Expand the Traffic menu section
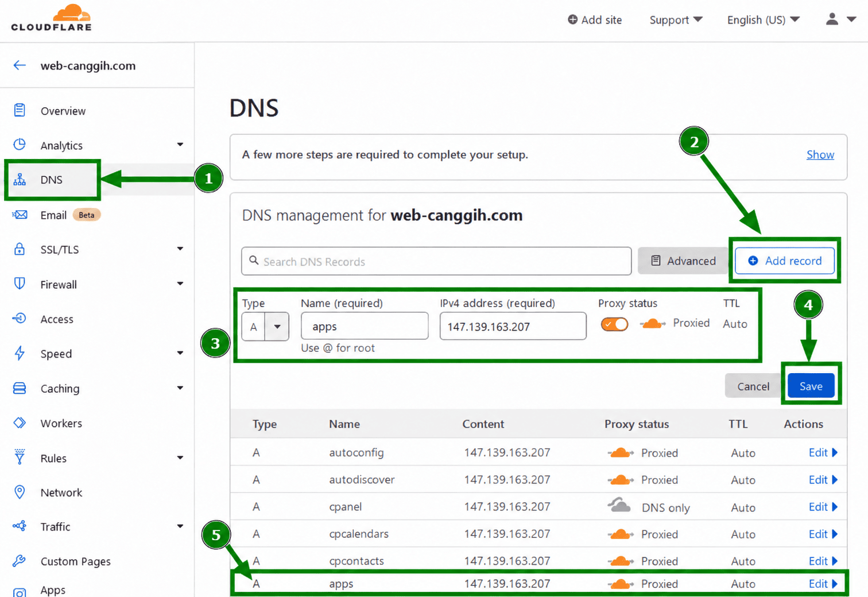Viewport: 868px width, 597px height. tap(180, 526)
